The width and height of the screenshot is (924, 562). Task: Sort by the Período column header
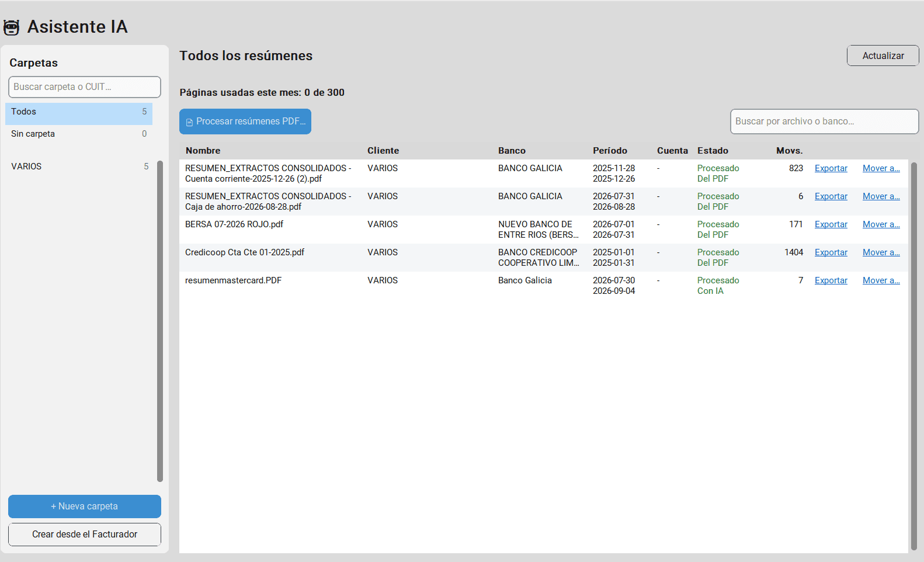610,151
